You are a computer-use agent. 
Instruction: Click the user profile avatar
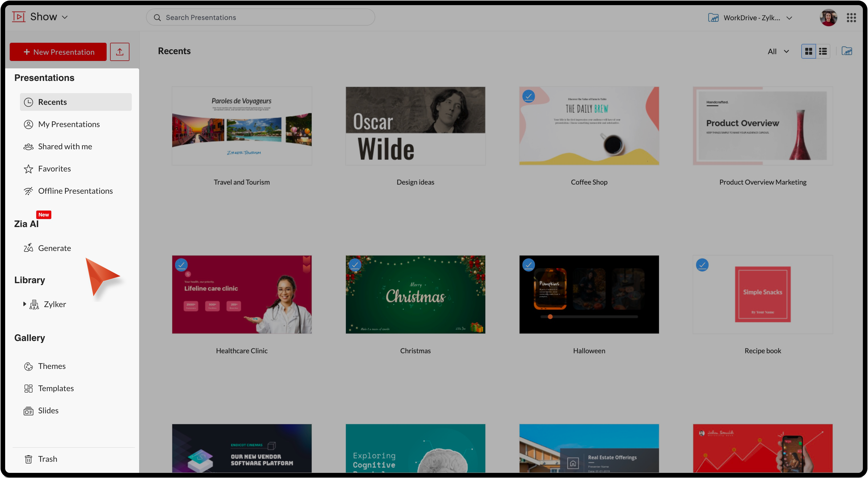828,17
